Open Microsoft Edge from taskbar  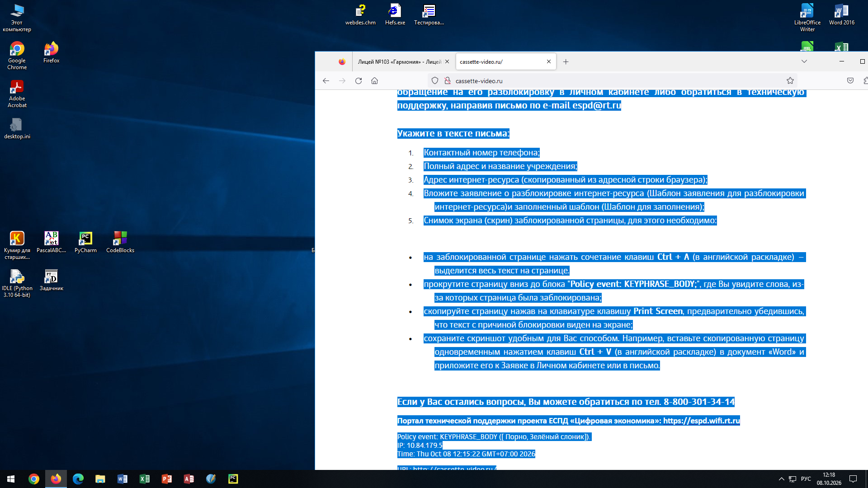pyautogui.click(x=78, y=479)
